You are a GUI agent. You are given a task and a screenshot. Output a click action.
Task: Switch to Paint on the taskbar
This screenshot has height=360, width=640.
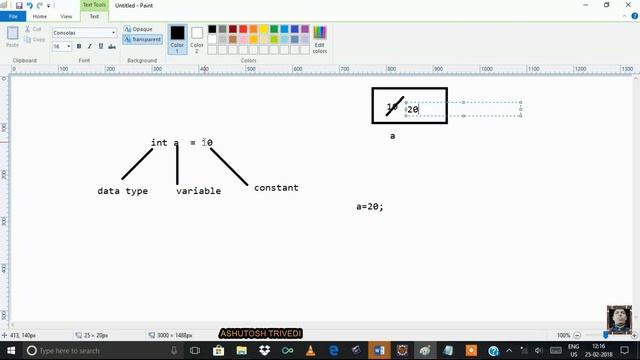[x=425, y=351]
